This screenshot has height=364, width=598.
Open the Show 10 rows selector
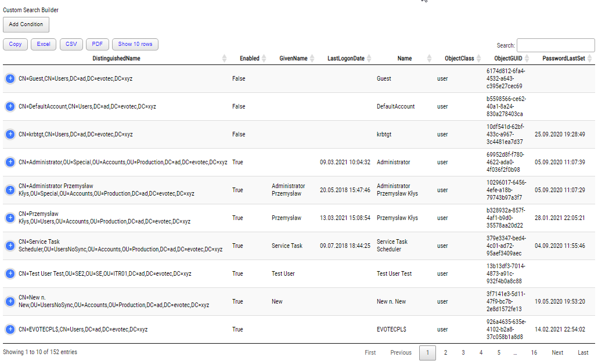135,44
